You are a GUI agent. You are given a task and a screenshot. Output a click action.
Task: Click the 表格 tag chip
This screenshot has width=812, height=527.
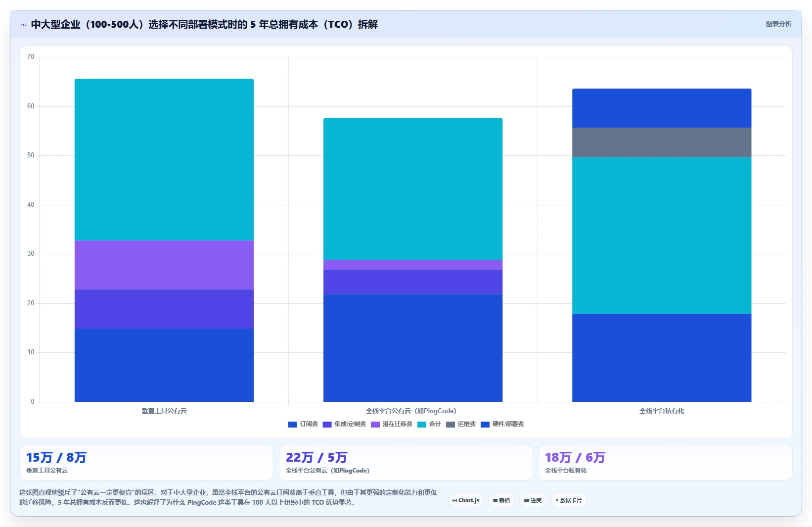501,500
